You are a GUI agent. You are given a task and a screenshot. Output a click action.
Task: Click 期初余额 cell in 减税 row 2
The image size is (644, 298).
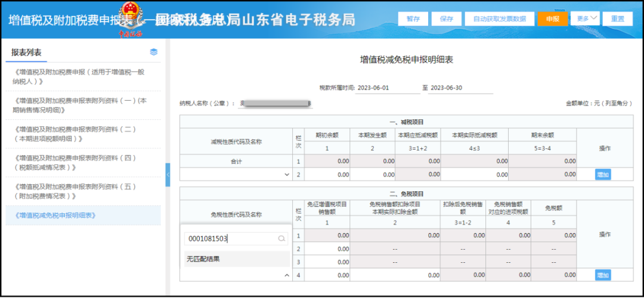click(x=327, y=175)
